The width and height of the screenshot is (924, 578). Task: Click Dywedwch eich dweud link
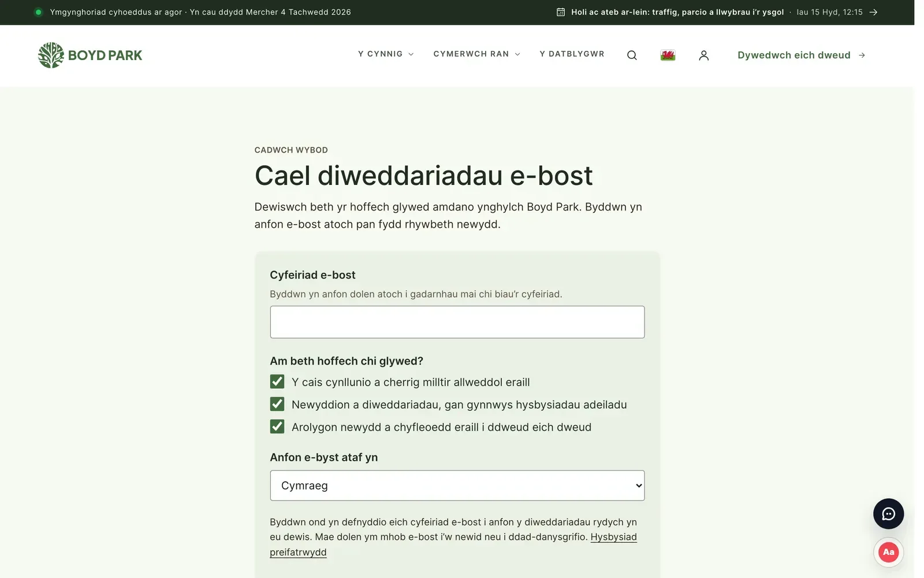[801, 55]
